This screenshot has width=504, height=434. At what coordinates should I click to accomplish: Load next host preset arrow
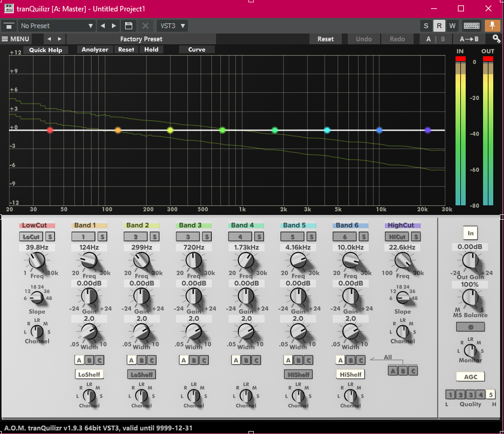(x=114, y=26)
